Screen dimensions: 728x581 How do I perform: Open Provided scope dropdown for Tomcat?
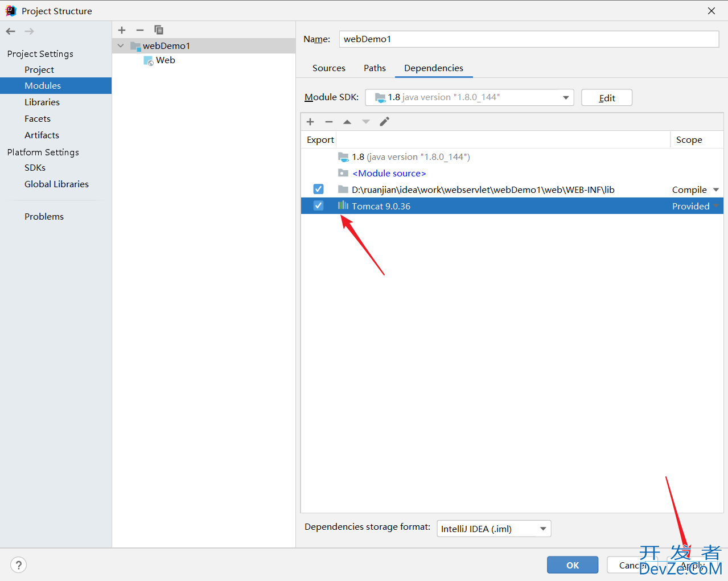716,206
